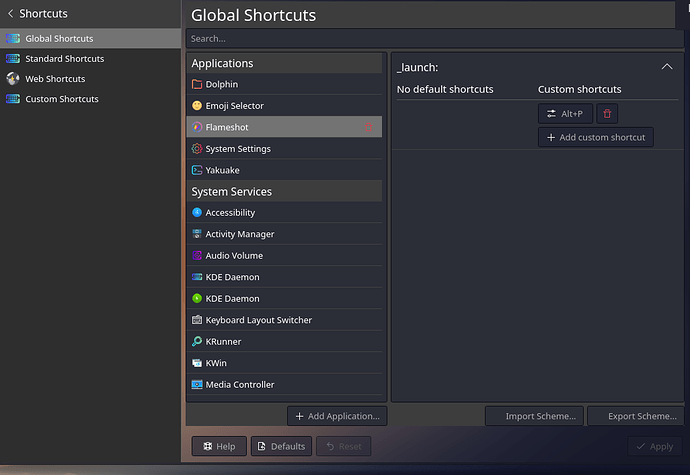Select Yakuake in the list
690x475 pixels.
(x=284, y=170)
